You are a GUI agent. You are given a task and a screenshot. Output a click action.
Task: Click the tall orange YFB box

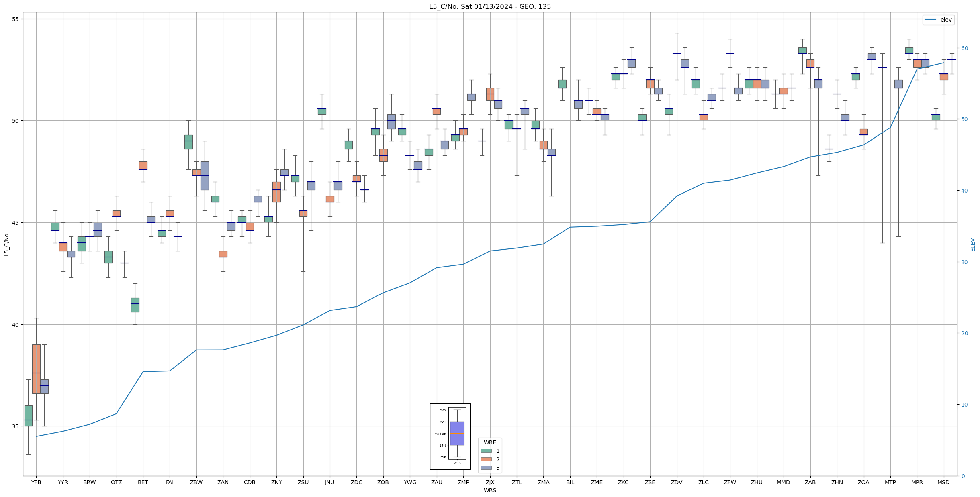click(36, 369)
